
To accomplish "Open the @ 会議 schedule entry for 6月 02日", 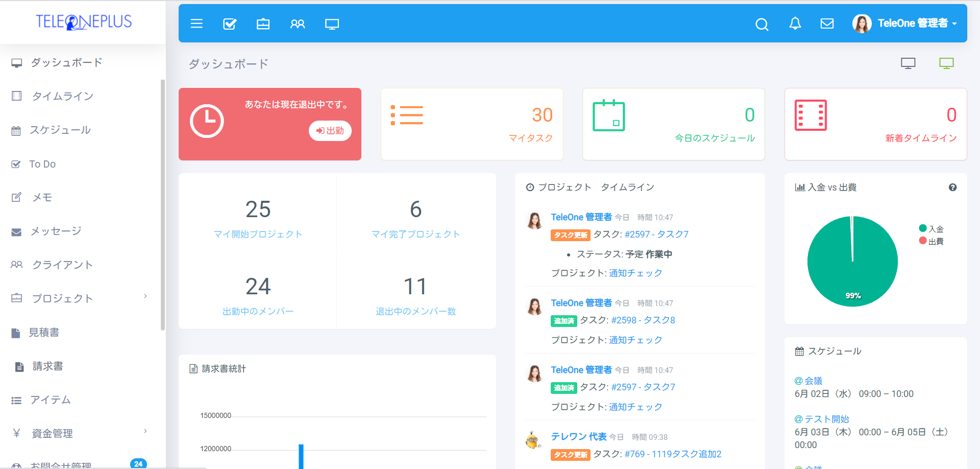I will click(808, 381).
